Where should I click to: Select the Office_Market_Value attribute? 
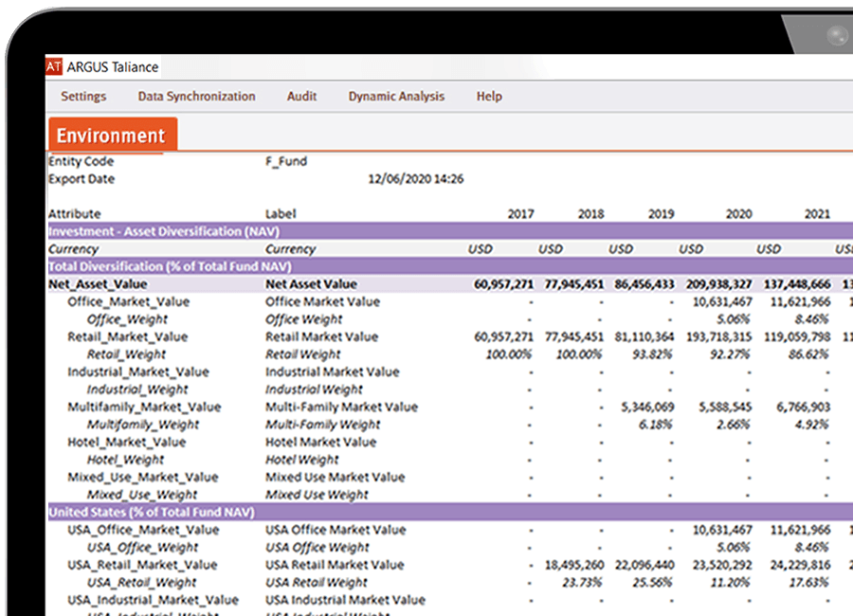point(128,301)
